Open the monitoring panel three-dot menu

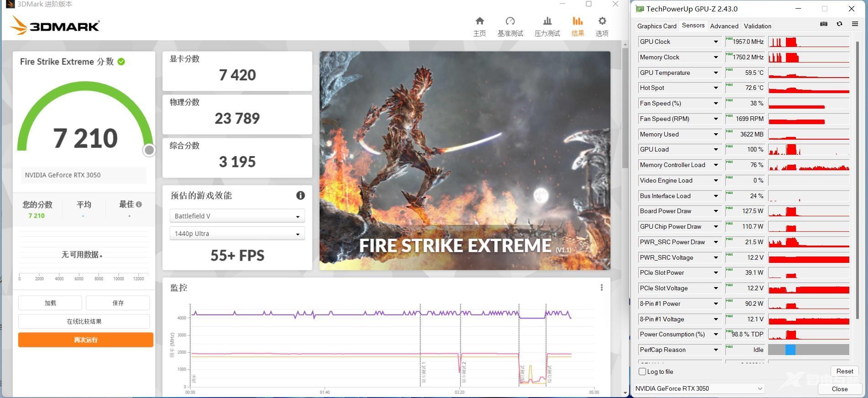pos(601,288)
